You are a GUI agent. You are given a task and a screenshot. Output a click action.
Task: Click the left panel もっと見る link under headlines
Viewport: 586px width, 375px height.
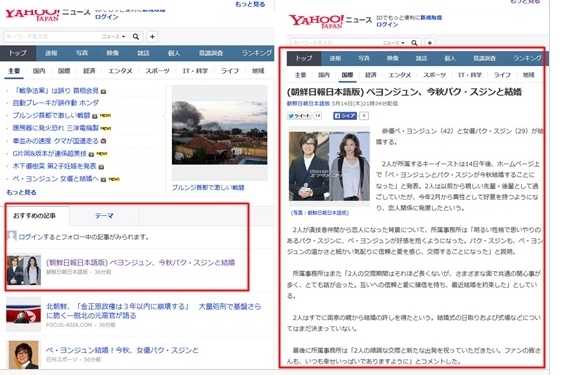[x=21, y=192]
